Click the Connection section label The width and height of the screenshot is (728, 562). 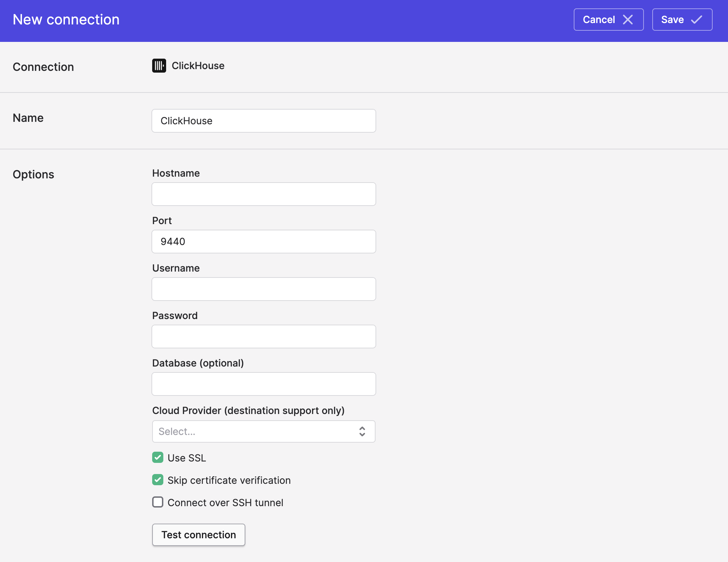pos(43,67)
